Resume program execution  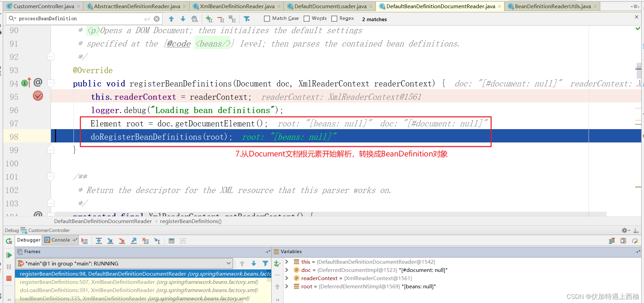click(x=9, y=255)
